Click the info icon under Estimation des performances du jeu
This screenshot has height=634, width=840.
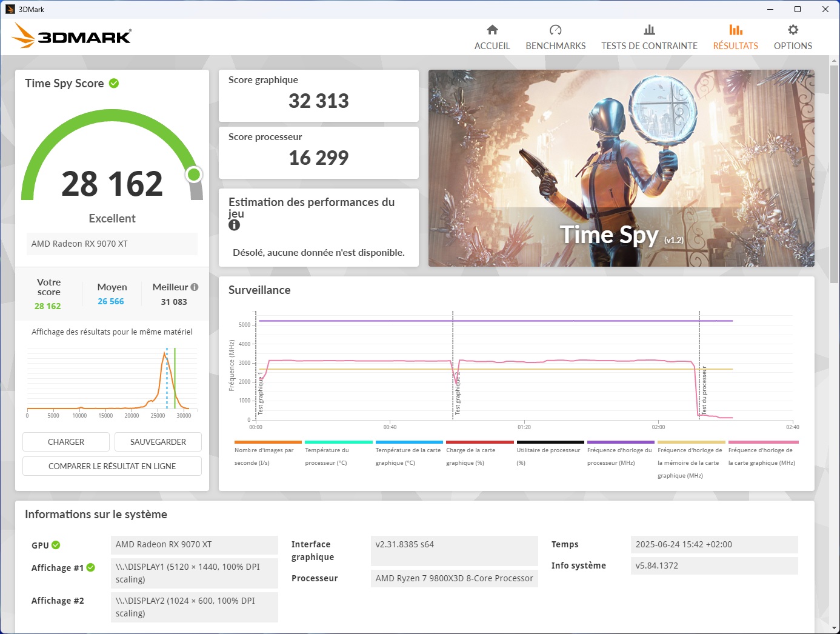(234, 225)
